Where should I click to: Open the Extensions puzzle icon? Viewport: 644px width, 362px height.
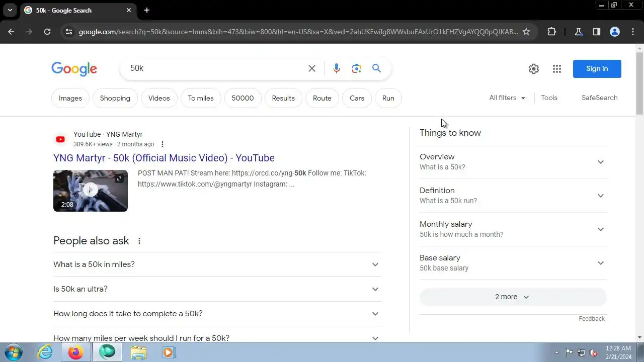[551, 32]
